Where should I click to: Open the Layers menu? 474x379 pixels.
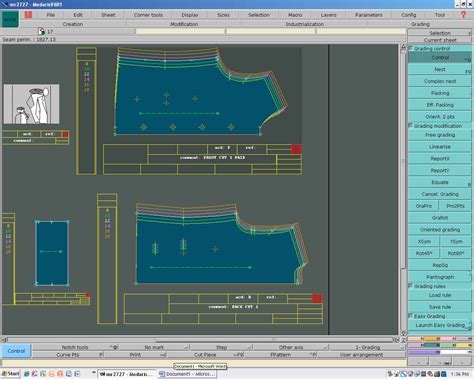click(x=328, y=15)
